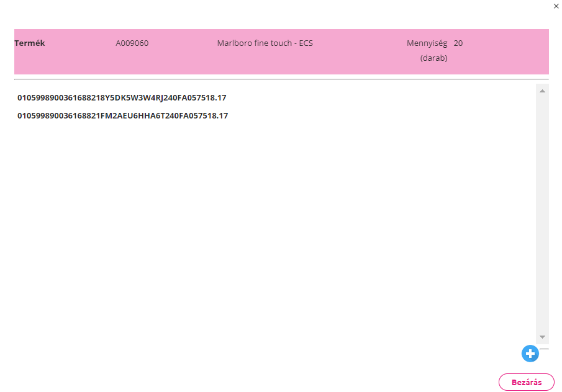Click the Termék header label
Viewport: 562px width, 392px height.
(x=30, y=43)
